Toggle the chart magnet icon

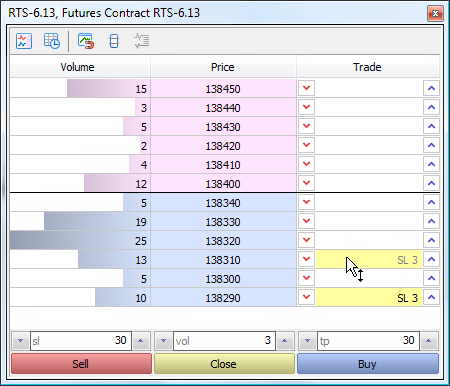coord(86,41)
